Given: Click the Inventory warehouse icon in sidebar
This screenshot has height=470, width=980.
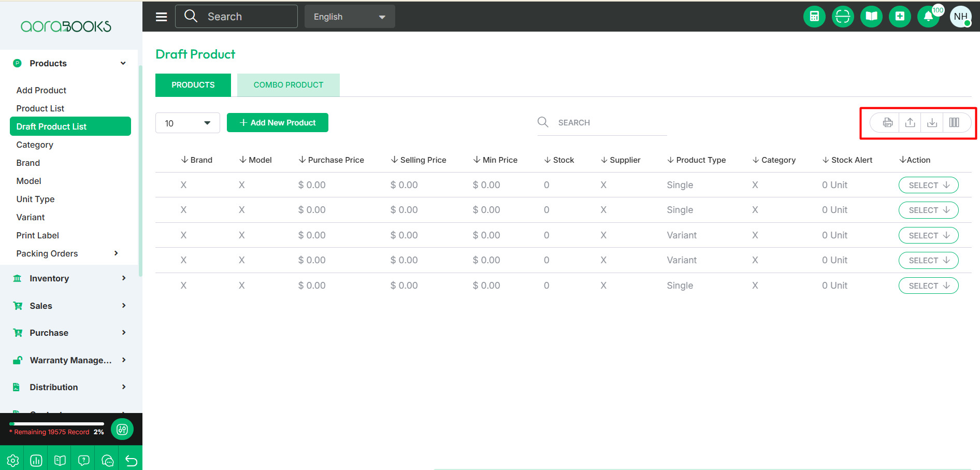Looking at the screenshot, I should (17, 278).
